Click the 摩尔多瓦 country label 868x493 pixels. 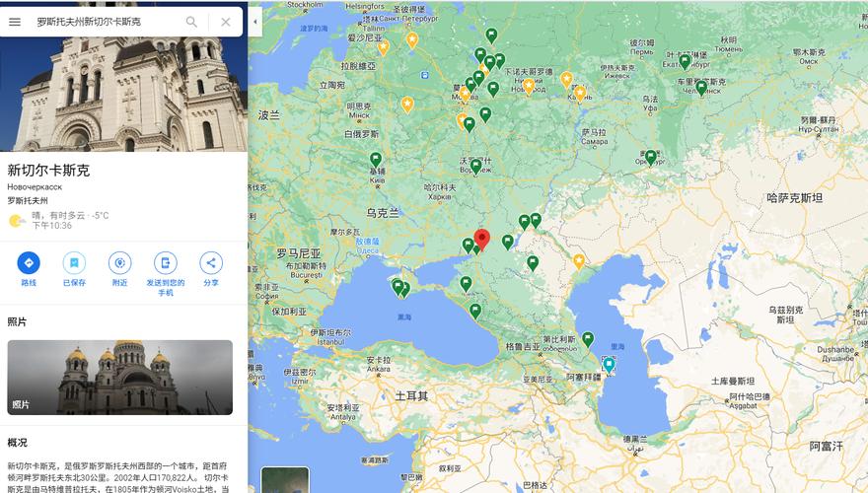click(345, 233)
